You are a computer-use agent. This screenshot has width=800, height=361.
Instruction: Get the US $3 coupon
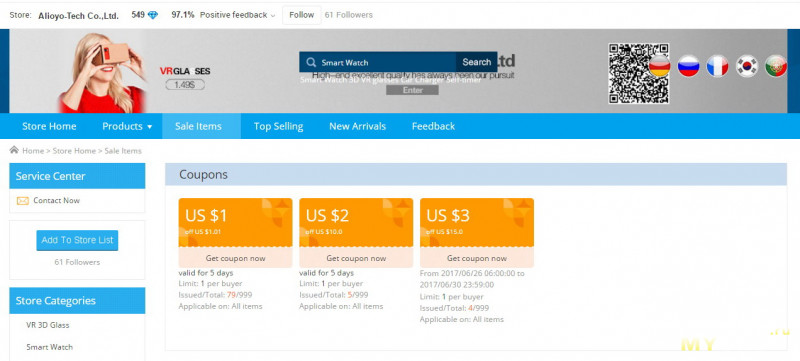point(477,258)
